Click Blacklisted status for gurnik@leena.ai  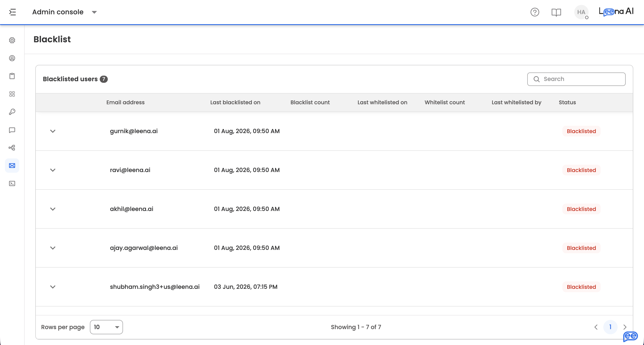(581, 131)
